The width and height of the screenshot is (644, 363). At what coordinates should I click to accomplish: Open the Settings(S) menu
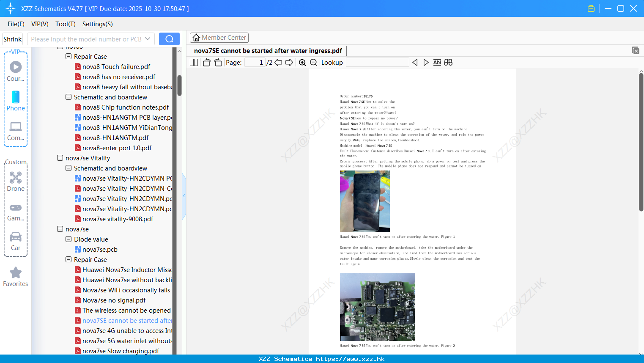(98, 24)
